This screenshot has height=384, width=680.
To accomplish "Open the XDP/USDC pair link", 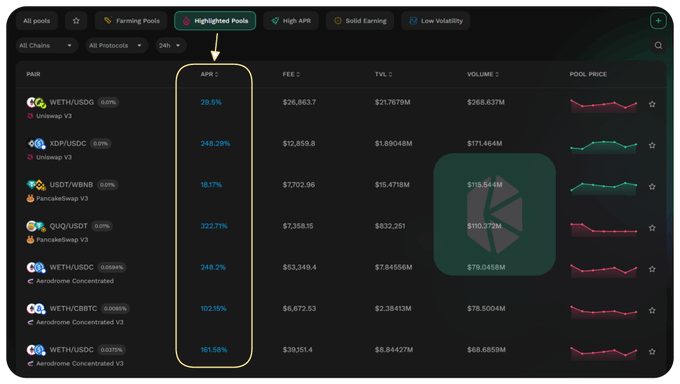I will pos(68,144).
